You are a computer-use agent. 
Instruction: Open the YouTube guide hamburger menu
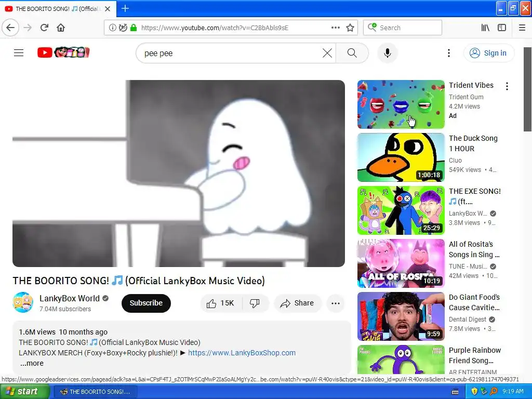click(19, 53)
